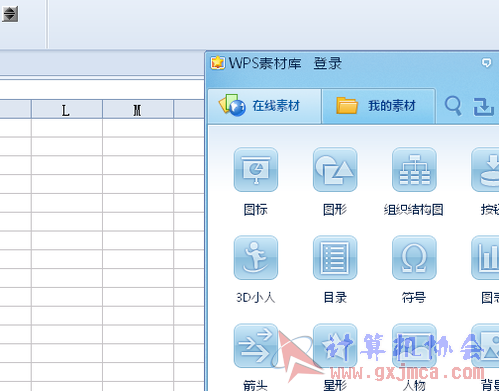500x391 pixels.
Task: Open the 图标 icon category
Action: point(256,170)
